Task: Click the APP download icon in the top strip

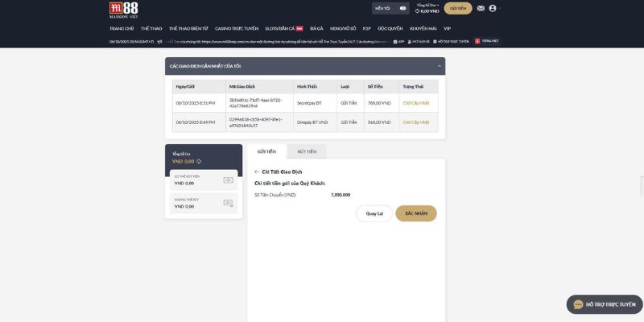Action: pyautogui.click(x=398, y=40)
